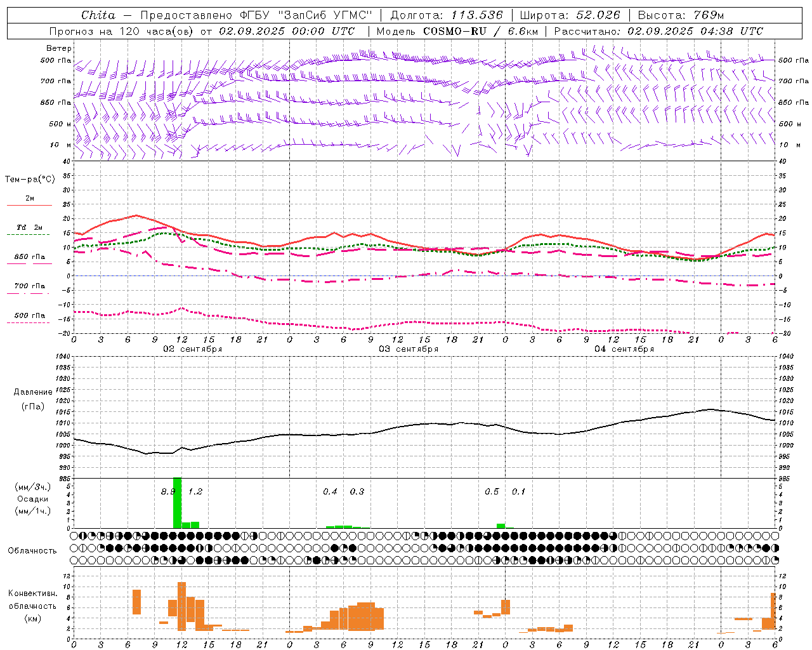The image size is (812, 650).
Task: Click the '1.2' precipitation value
Action: pos(195,491)
